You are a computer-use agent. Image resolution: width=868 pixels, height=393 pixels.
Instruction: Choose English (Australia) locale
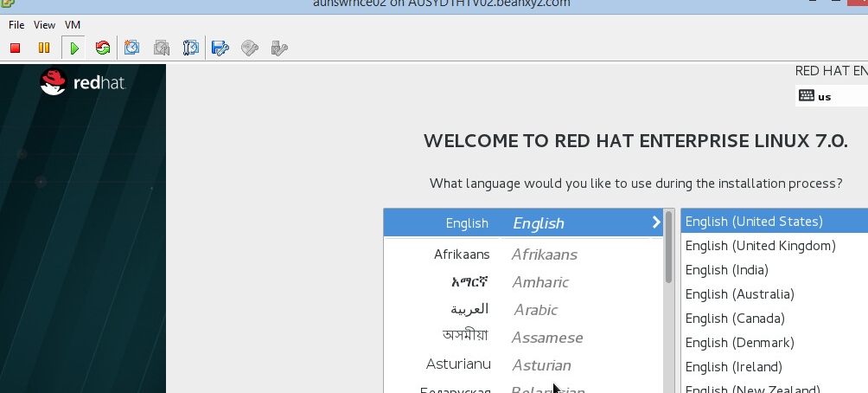pyautogui.click(x=775, y=293)
